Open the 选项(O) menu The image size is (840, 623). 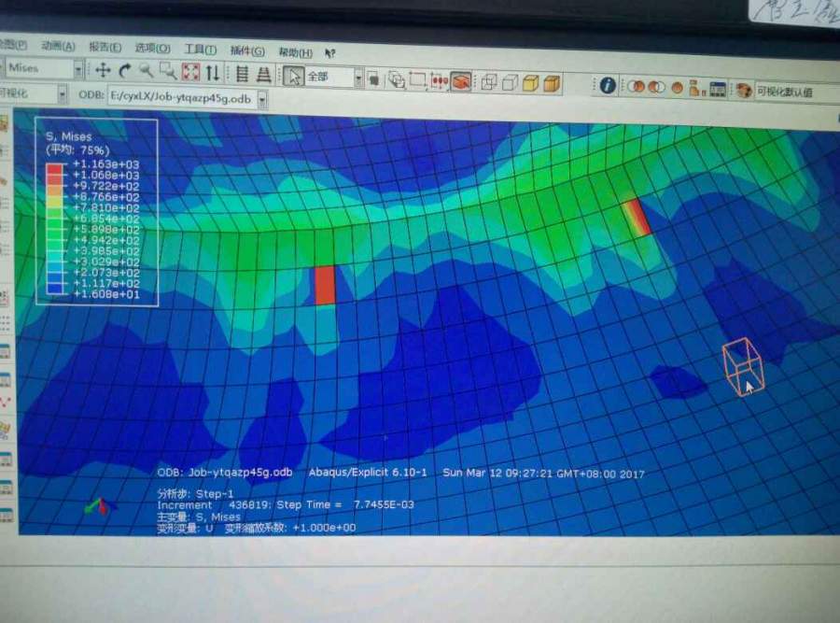click(153, 49)
